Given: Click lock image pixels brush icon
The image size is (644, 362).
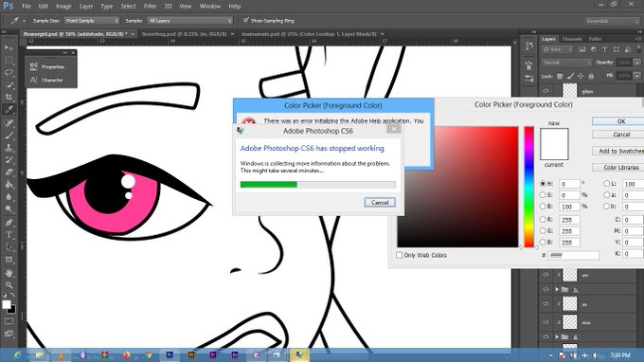Looking at the screenshot, I should (570, 76).
